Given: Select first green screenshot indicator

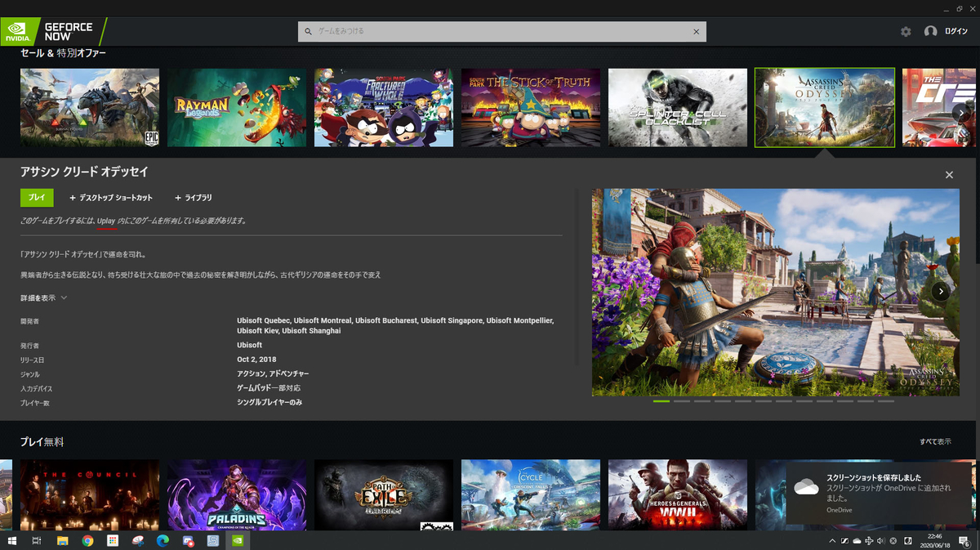Looking at the screenshot, I should tap(661, 401).
